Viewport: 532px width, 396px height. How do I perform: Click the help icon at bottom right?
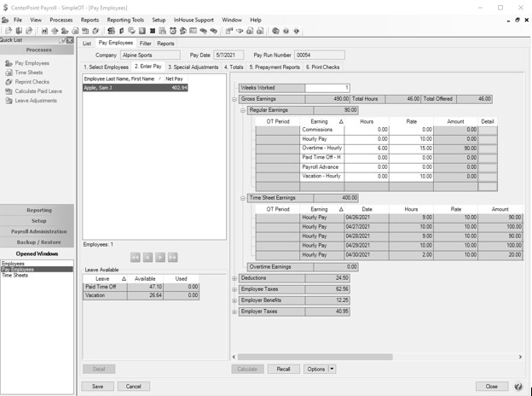519,387
